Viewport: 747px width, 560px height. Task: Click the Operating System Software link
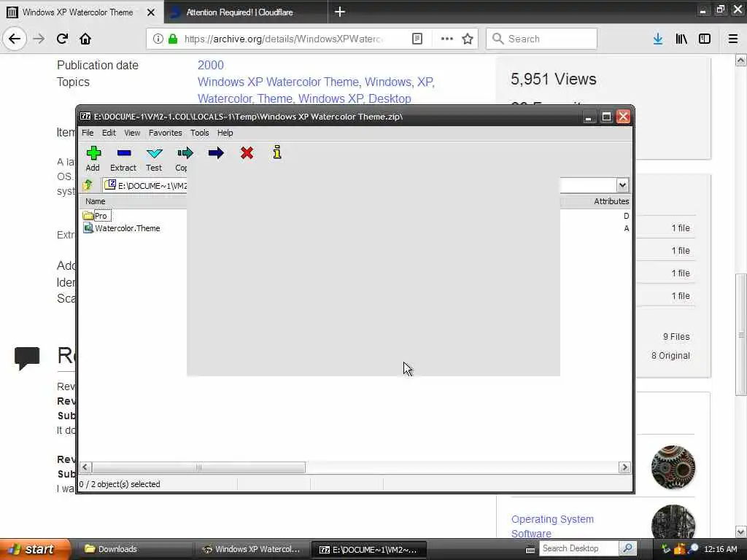pyautogui.click(x=553, y=526)
